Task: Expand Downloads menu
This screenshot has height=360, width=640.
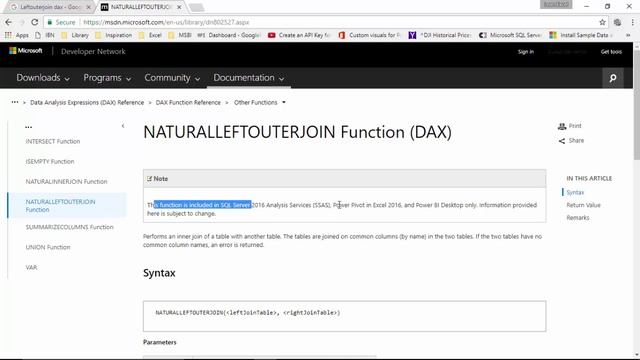Action: (43, 78)
